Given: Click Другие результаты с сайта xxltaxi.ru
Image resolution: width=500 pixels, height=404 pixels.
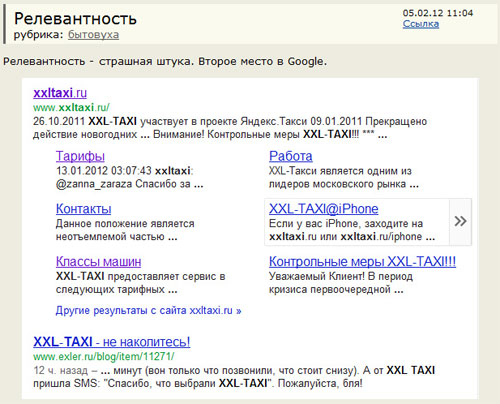Looking at the screenshot, I should pyautogui.click(x=148, y=310).
